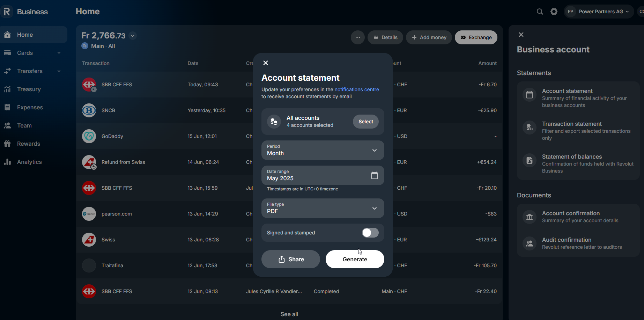644x320 pixels.
Task: Click the Audit confirmation people icon
Action: coord(530,243)
